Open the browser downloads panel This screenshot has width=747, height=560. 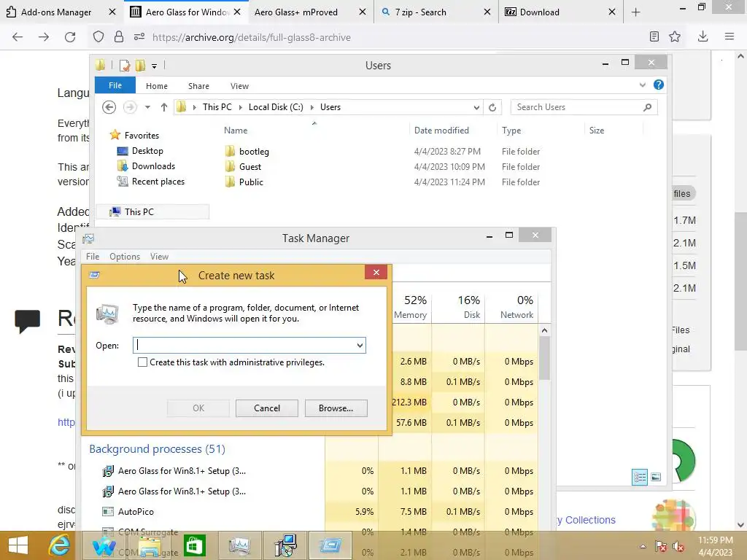tap(703, 36)
